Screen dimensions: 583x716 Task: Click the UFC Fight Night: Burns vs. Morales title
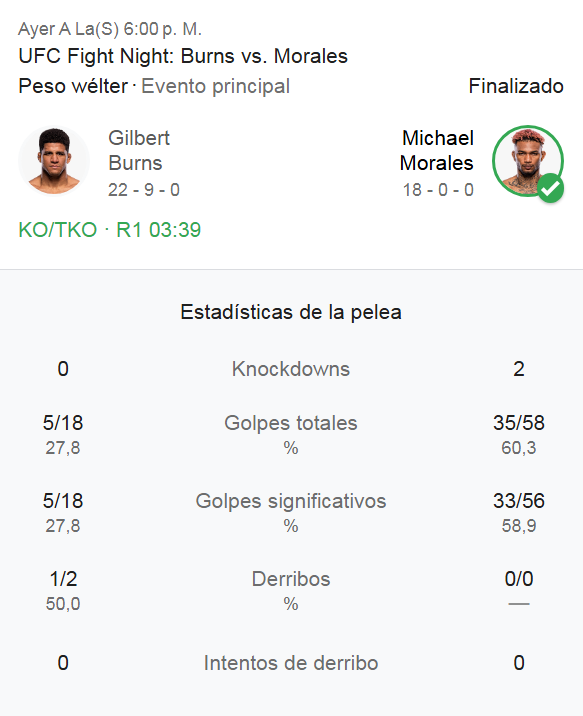pos(183,56)
